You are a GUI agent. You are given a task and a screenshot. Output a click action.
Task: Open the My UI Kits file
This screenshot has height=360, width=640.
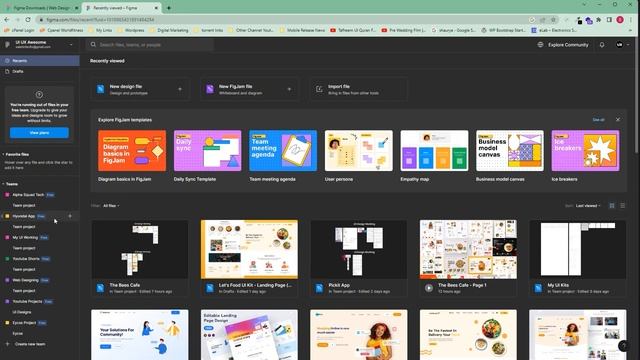(x=578, y=258)
